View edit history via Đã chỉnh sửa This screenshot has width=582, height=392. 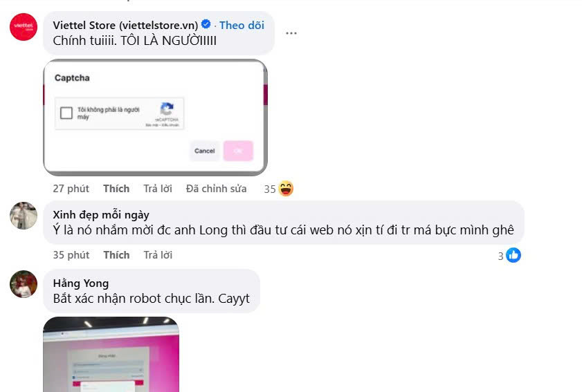(x=216, y=189)
